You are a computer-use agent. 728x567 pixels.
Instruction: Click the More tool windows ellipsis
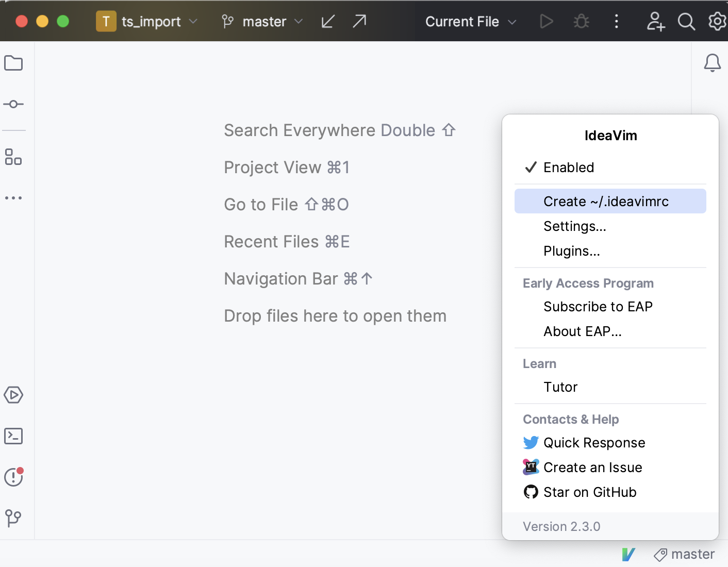pos(13,198)
